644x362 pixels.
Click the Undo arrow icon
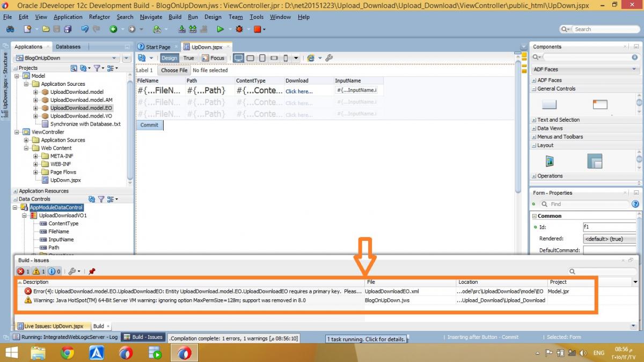(84, 29)
